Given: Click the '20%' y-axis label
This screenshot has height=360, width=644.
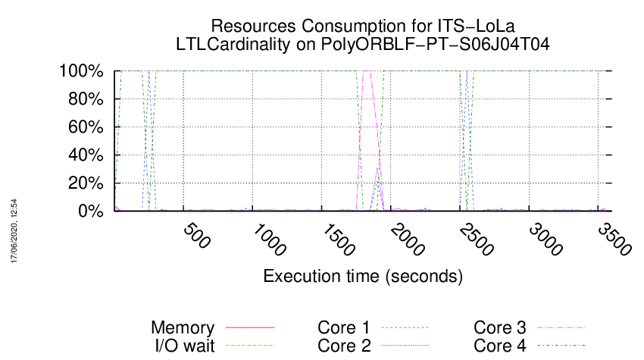Looking at the screenshot, I should click(86, 183).
